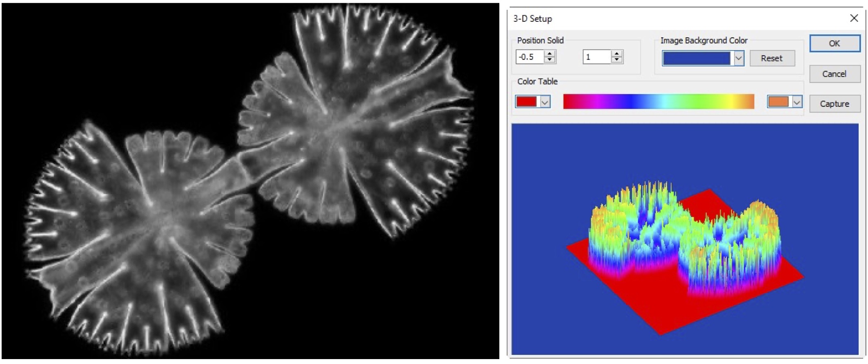
Task: Click the Color Table label
Action: [x=537, y=81]
